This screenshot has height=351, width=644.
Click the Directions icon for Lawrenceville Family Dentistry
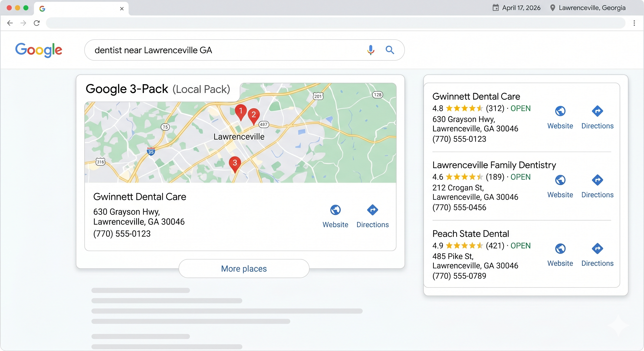(598, 180)
